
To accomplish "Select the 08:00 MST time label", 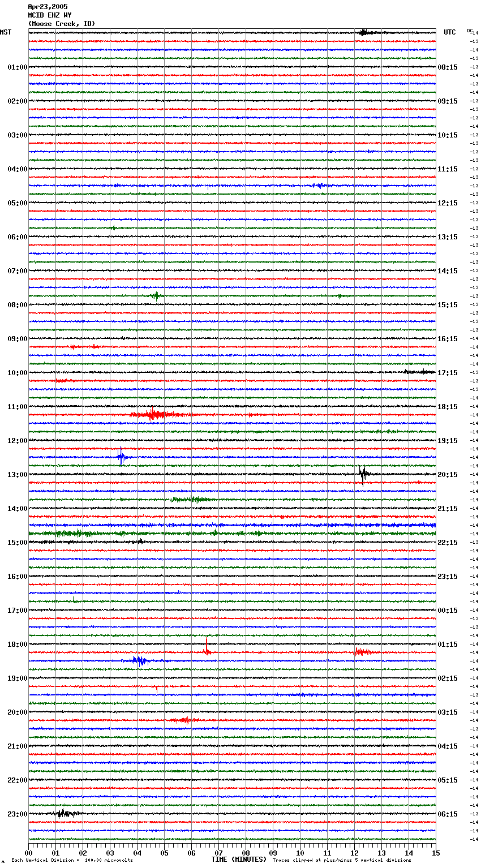I will coord(18,305).
